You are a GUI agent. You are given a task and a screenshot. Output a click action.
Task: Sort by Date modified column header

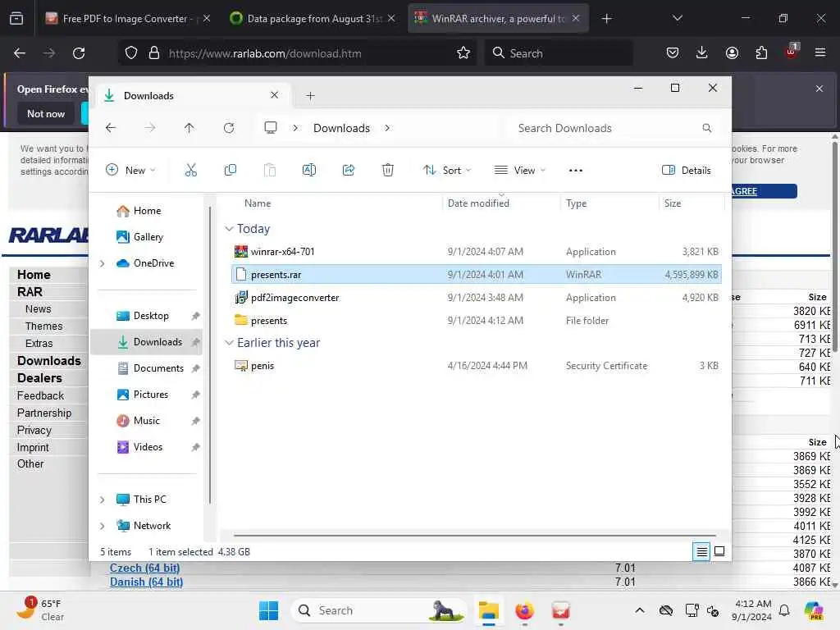pos(478,203)
